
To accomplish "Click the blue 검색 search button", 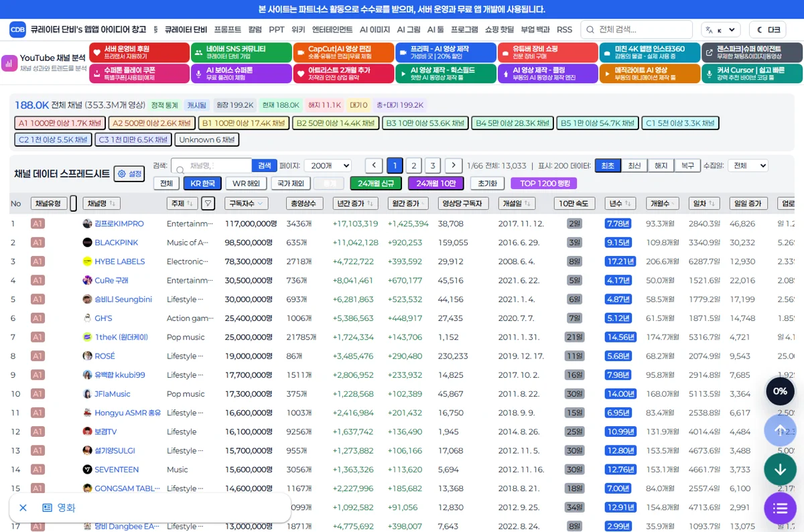I will pyautogui.click(x=265, y=165).
